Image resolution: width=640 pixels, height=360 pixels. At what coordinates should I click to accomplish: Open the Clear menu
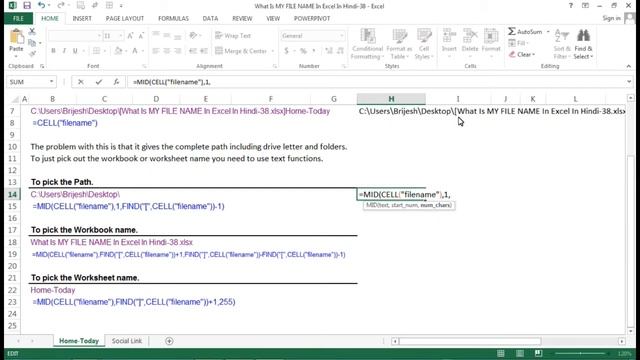pyautogui.click(x=522, y=54)
